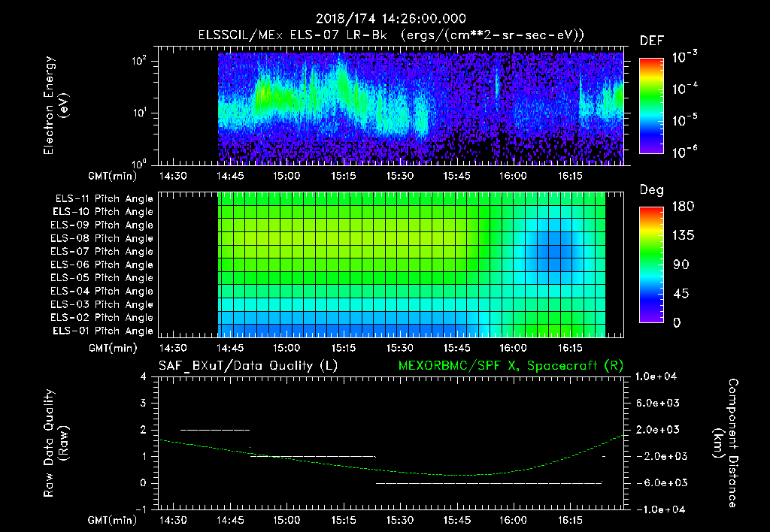The width and height of the screenshot is (770, 532).
Task: Click the DEF label above the top color bar
Action: (x=652, y=41)
